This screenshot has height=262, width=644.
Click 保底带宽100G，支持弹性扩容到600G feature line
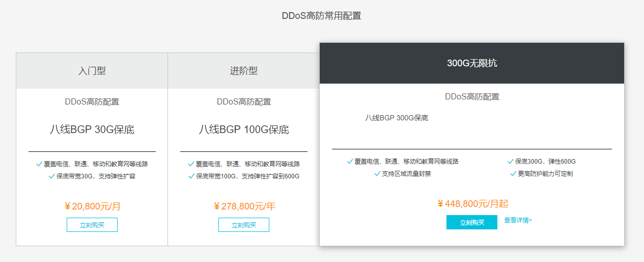[x=247, y=176]
